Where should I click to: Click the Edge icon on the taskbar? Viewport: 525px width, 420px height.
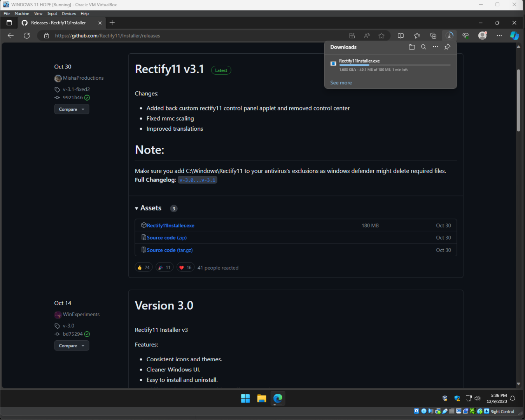click(278, 399)
